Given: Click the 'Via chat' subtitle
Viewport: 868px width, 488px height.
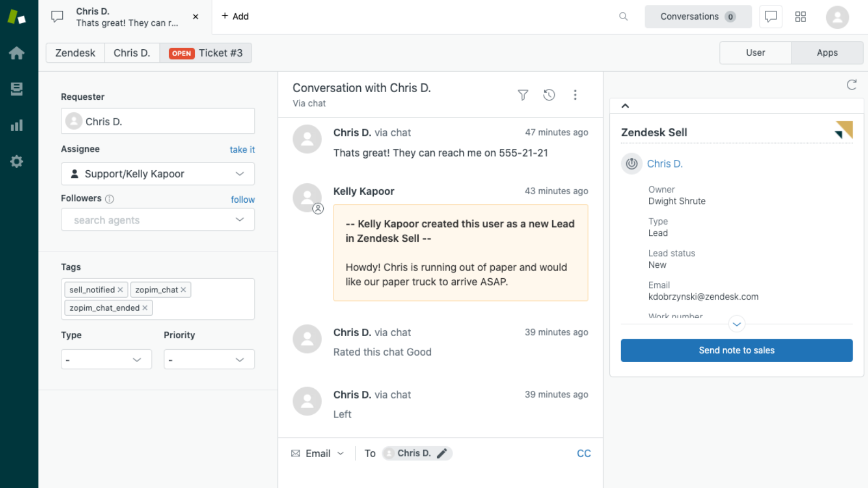Looking at the screenshot, I should [x=309, y=103].
